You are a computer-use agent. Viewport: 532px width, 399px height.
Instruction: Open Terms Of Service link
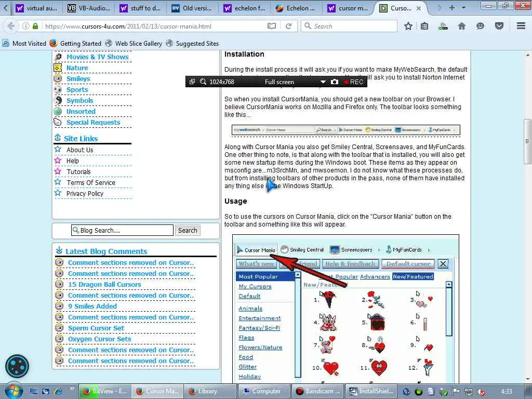coord(90,182)
